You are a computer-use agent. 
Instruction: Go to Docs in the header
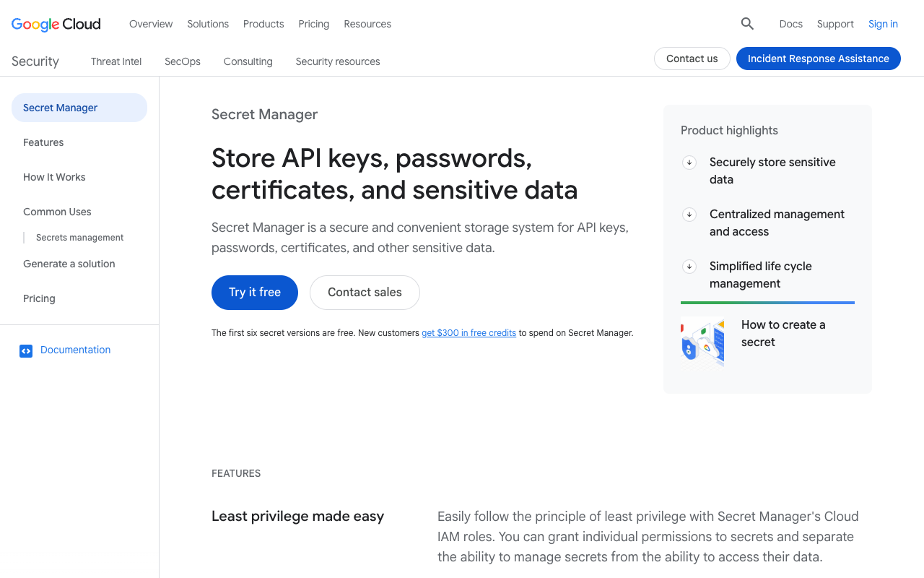pyautogui.click(x=791, y=24)
